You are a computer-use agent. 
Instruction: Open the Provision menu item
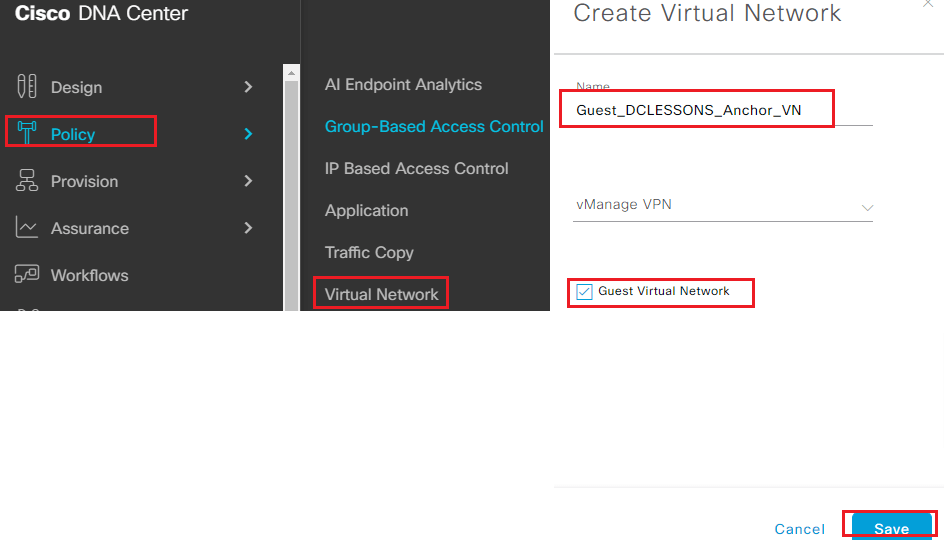coord(85,181)
